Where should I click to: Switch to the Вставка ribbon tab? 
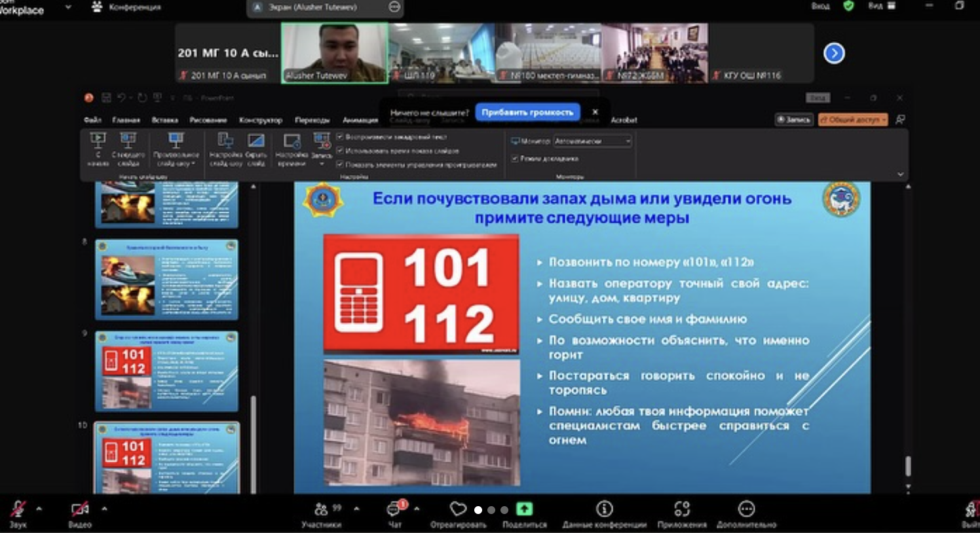pyautogui.click(x=164, y=120)
